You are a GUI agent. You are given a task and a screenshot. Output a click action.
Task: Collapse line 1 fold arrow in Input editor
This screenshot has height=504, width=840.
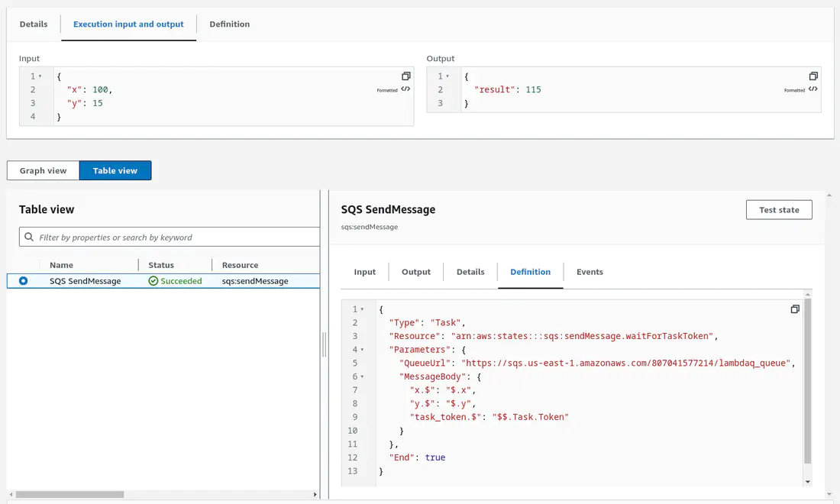(x=40, y=76)
